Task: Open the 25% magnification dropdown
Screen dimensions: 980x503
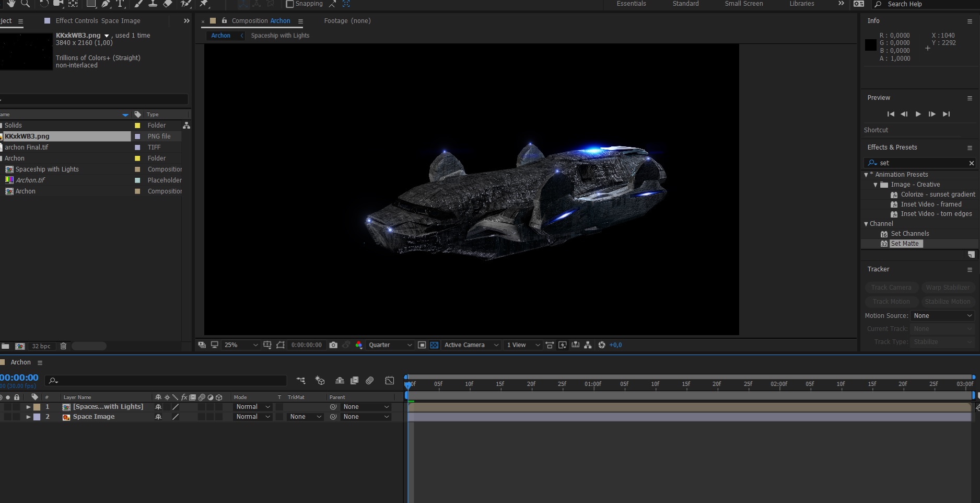Action: tap(241, 345)
